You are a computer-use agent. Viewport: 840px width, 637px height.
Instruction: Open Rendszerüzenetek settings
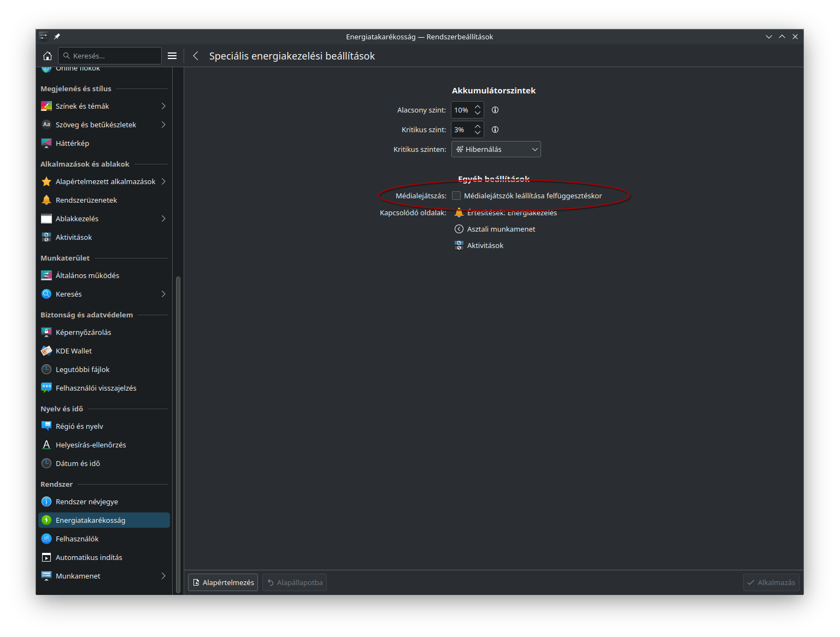[x=86, y=199]
